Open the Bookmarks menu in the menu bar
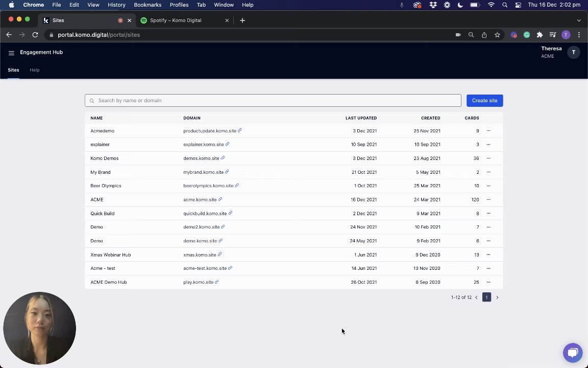Viewport: 588px width, 368px height. point(148,5)
